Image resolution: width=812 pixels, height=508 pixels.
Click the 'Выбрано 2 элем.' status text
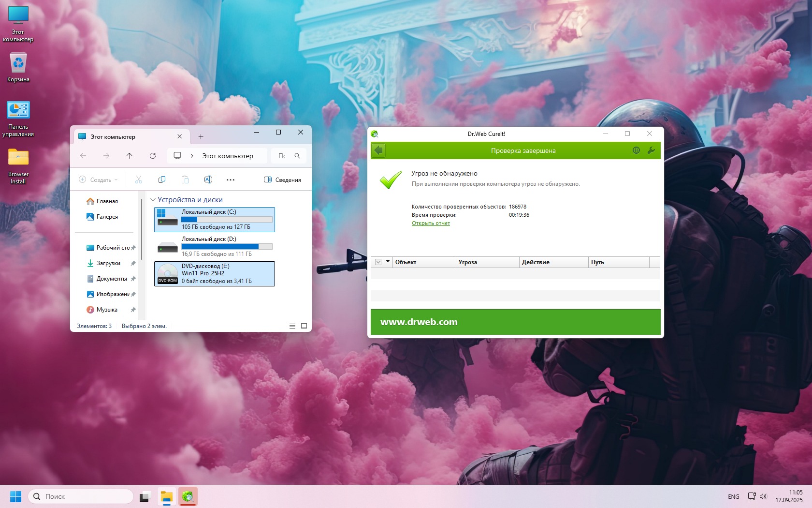pyautogui.click(x=144, y=326)
